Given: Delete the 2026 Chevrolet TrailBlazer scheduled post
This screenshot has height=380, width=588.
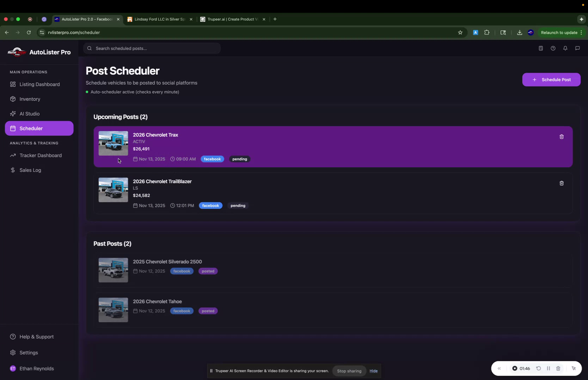Looking at the screenshot, I should point(562,183).
